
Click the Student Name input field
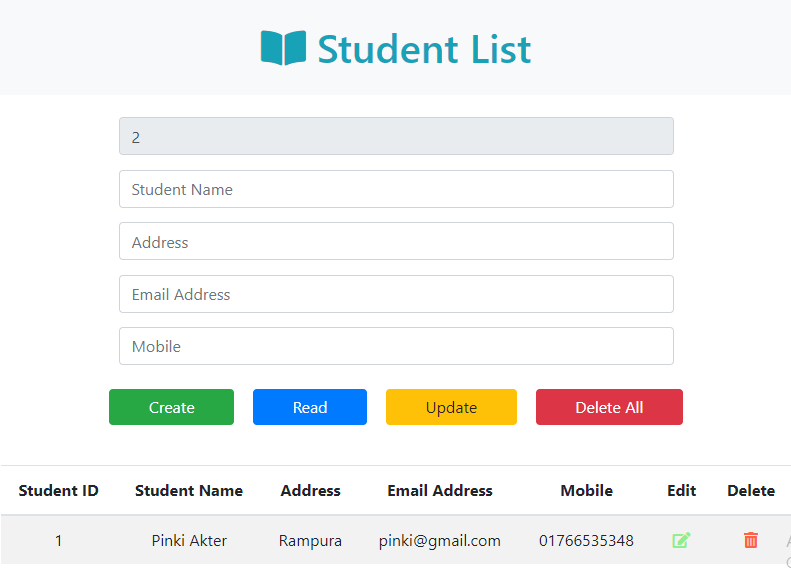396,189
